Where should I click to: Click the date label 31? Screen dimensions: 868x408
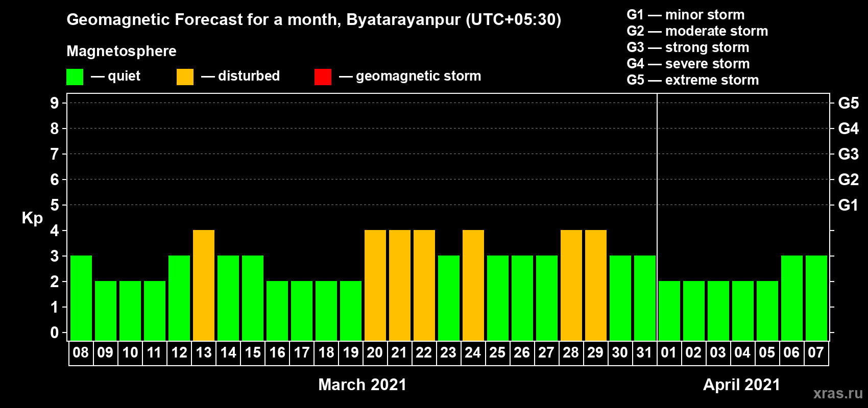coord(644,353)
